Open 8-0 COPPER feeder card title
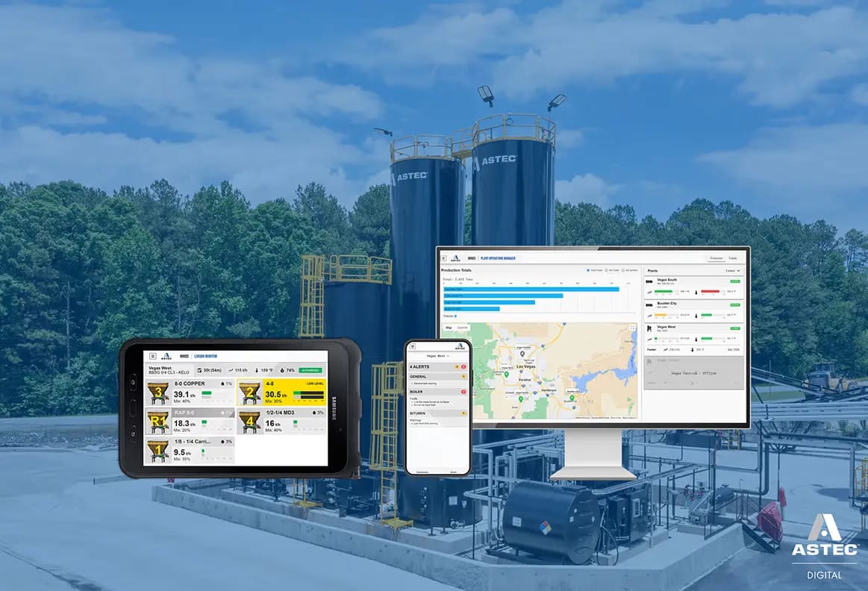The height and width of the screenshot is (591, 868). tap(190, 384)
